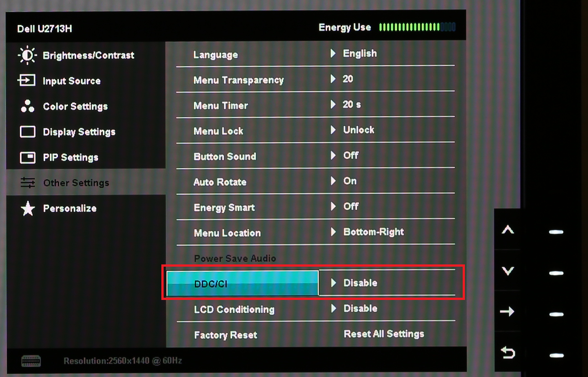Expand the LCD Conditioning Disable arrow
This screenshot has height=377, width=588.
click(x=333, y=309)
